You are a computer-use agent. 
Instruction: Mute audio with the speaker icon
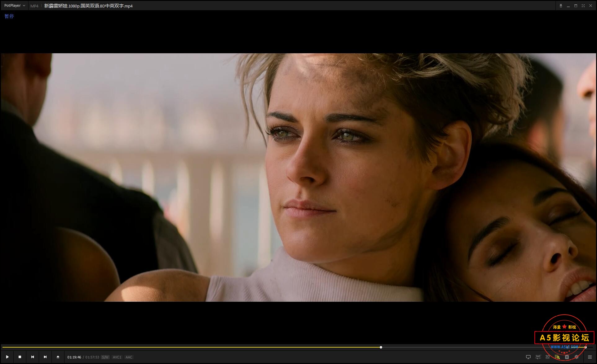tap(568, 347)
